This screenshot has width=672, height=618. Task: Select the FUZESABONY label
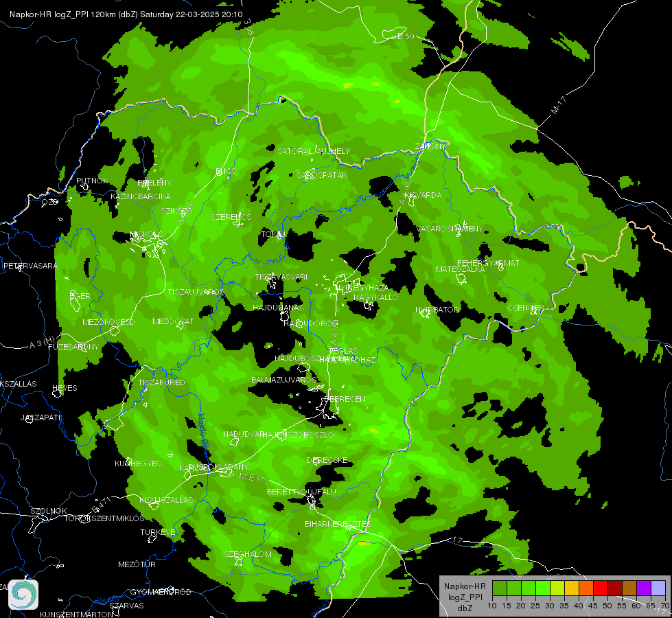click(x=73, y=347)
